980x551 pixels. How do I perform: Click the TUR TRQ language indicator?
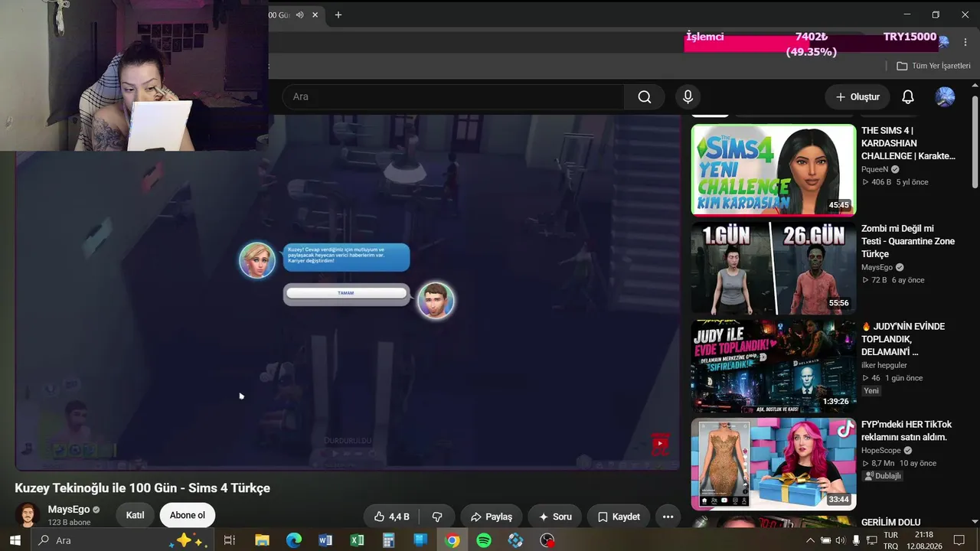(x=890, y=540)
